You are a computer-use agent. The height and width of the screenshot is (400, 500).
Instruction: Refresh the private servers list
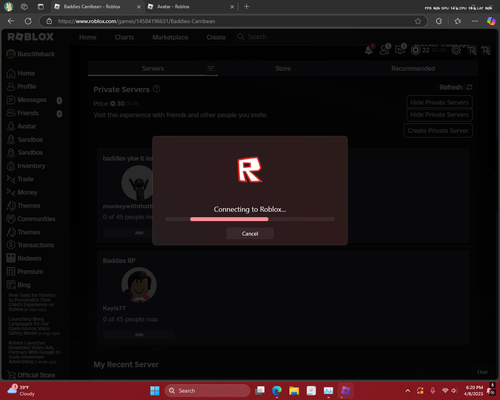tap(456, 87)
